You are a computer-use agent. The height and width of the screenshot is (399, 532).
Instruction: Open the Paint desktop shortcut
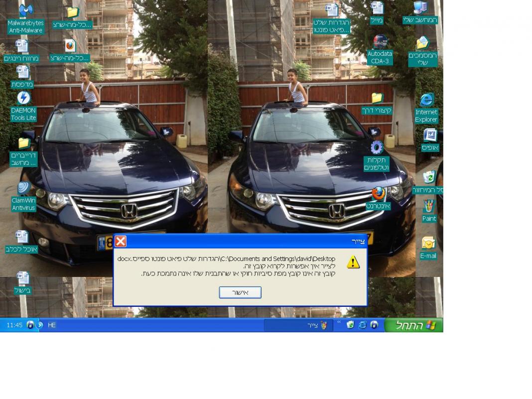[x=428, y=206]
